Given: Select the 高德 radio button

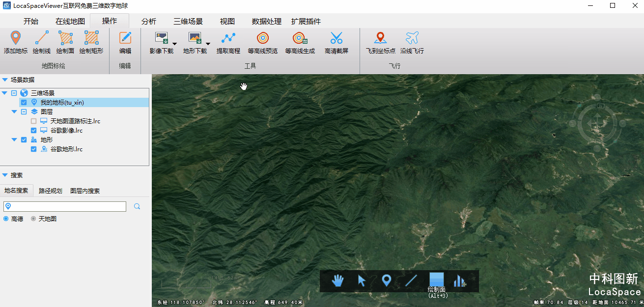Looking at the screenshot, I should 6,219.
